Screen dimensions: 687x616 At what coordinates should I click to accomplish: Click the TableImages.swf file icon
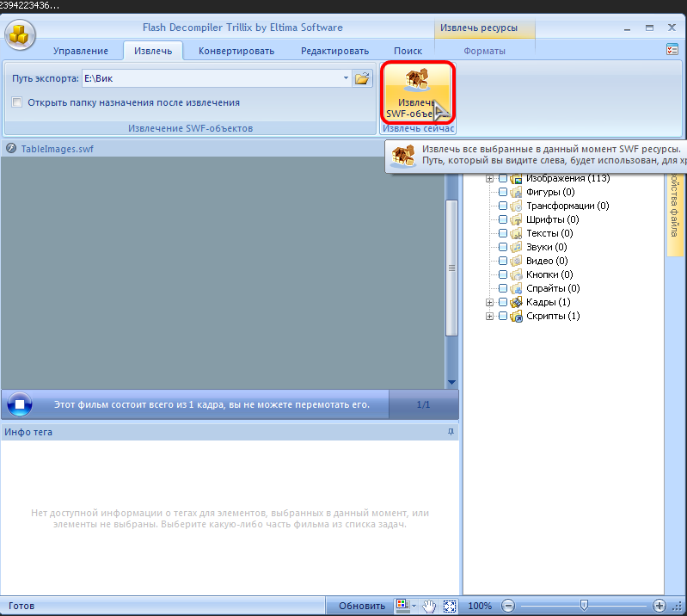11,149
